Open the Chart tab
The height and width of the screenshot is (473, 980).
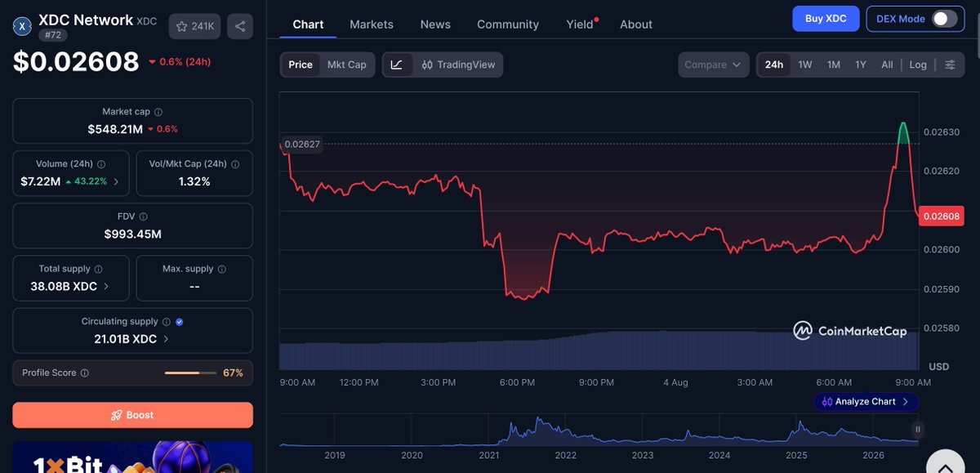pos(308,25)
